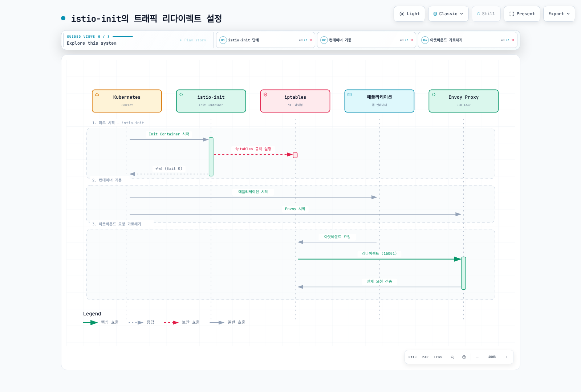Enter Present mode
581x392 pixels.
point(522,14)
